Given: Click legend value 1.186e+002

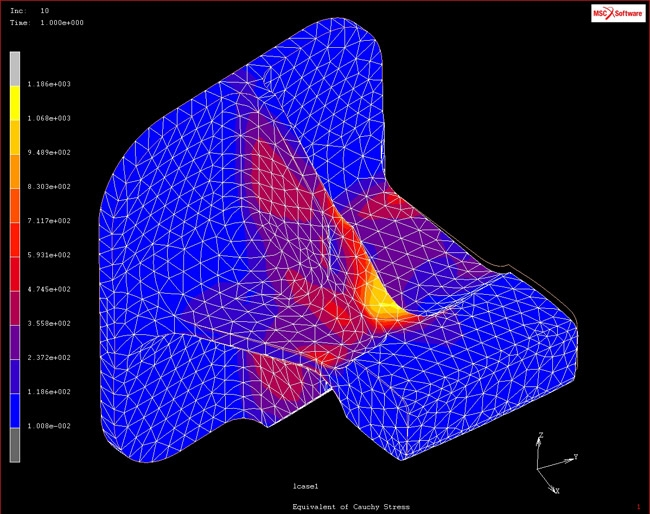Looking at the screenshot, I should 49,392.
